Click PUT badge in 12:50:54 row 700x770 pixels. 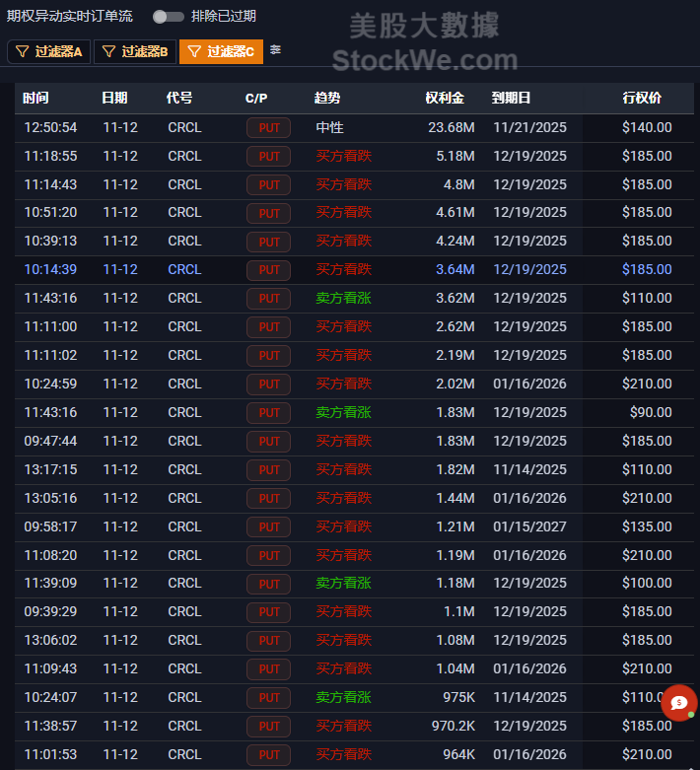pyautogui.click(x=268, y=127)
